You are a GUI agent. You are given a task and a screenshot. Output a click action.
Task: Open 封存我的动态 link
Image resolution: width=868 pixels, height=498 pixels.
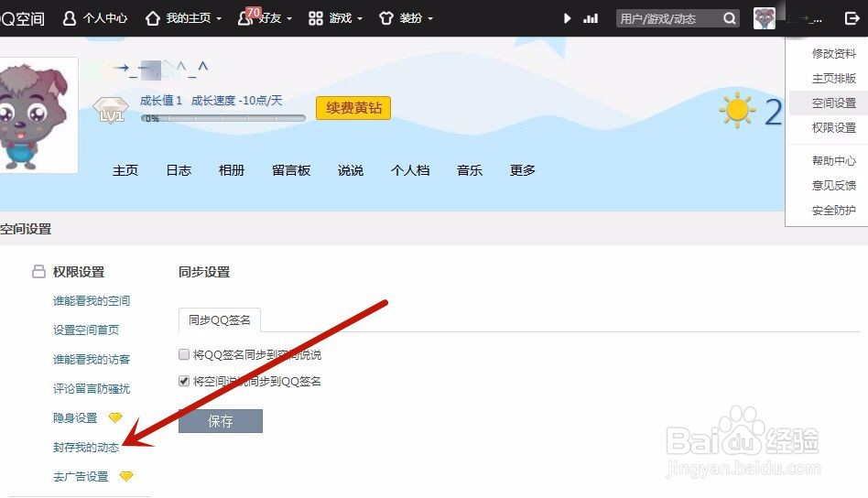(x=86, y=447)
